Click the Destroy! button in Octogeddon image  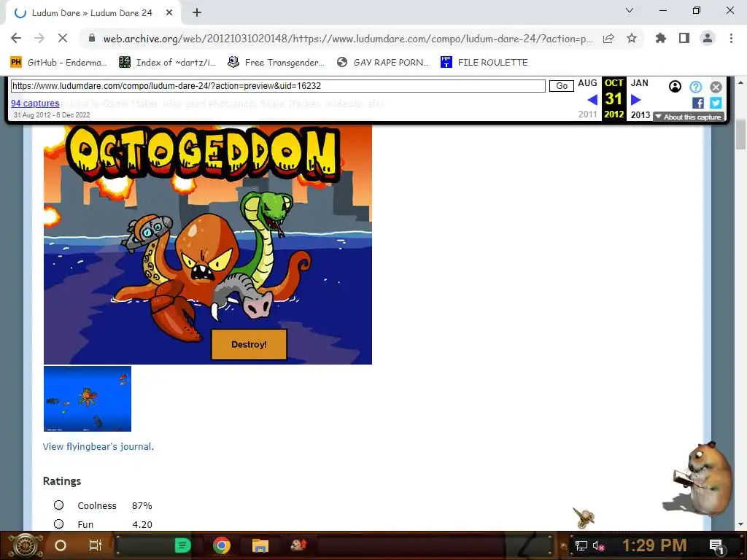tap(249, 344)
